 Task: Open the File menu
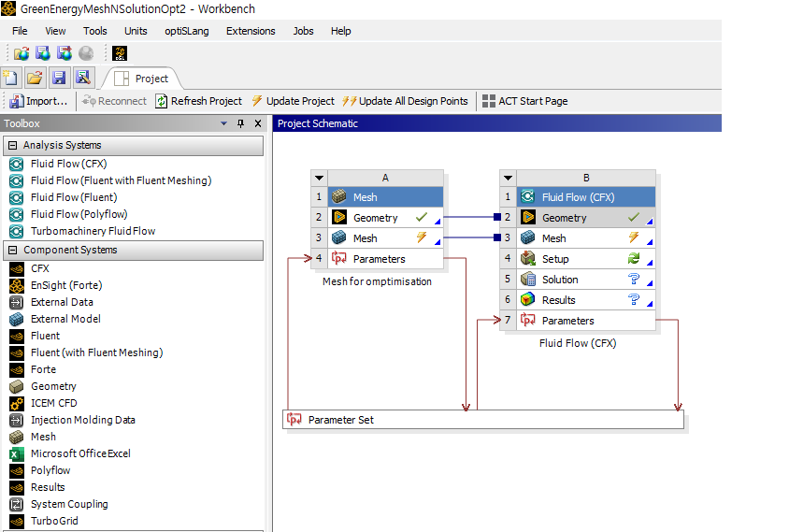[20, 31]
